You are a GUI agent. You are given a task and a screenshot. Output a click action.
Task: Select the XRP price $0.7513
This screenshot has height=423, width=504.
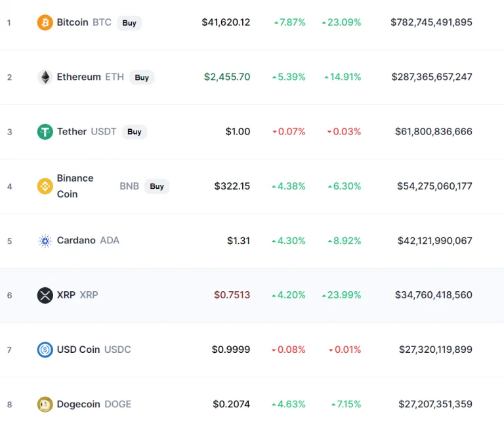pyautogui.click(x=232, y=295)
